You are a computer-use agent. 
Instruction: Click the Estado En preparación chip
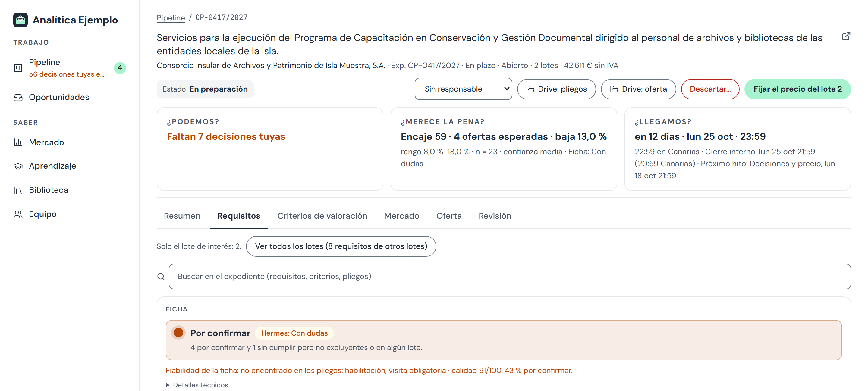(x=205, y=89)
